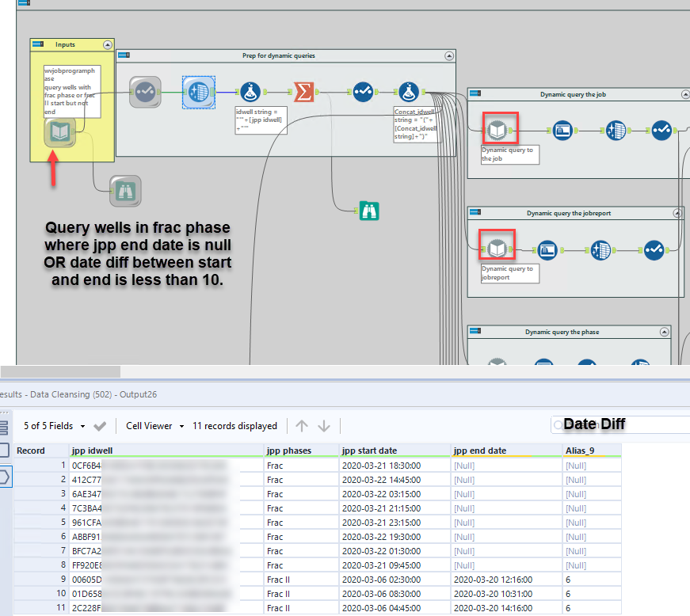Collapse the 'Prep for dynamic queries' container
This screenshot has height=616, width=690.
point(449,56)
